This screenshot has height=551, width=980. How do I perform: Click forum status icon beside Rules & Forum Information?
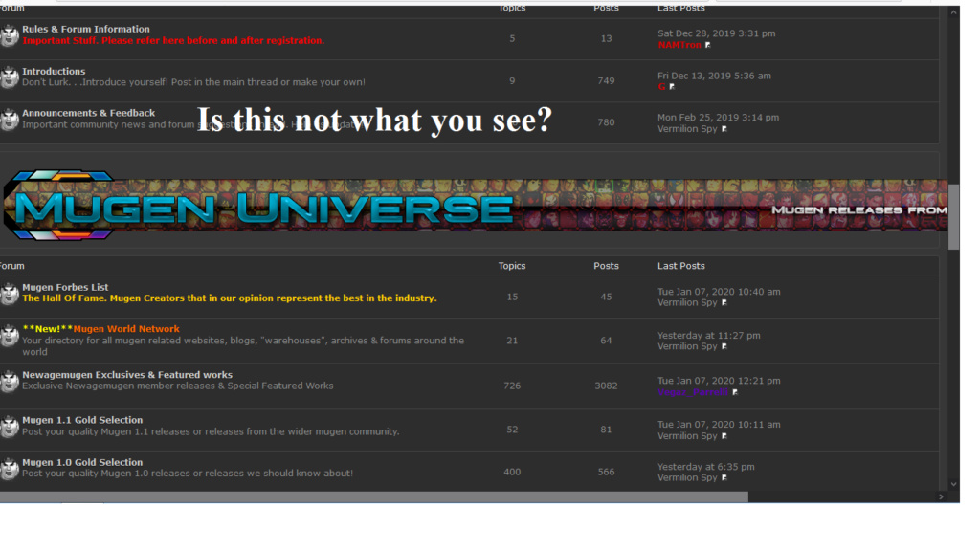[9, 35]
